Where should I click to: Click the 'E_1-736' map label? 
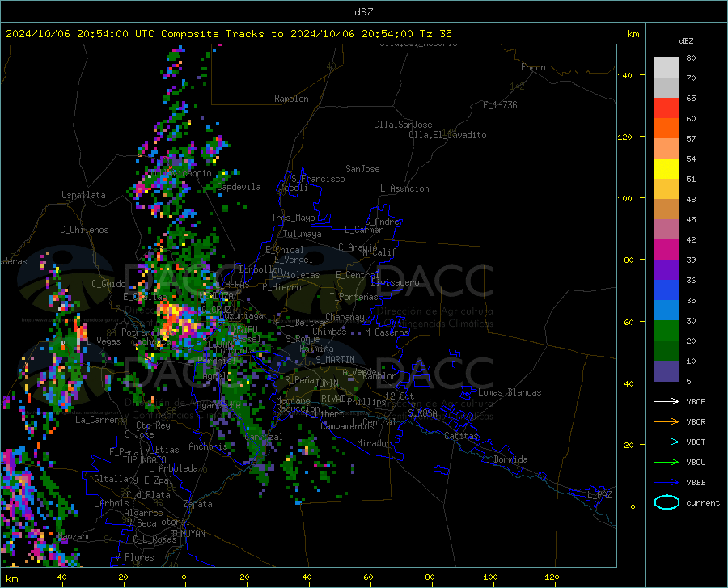tap(500, 105)
